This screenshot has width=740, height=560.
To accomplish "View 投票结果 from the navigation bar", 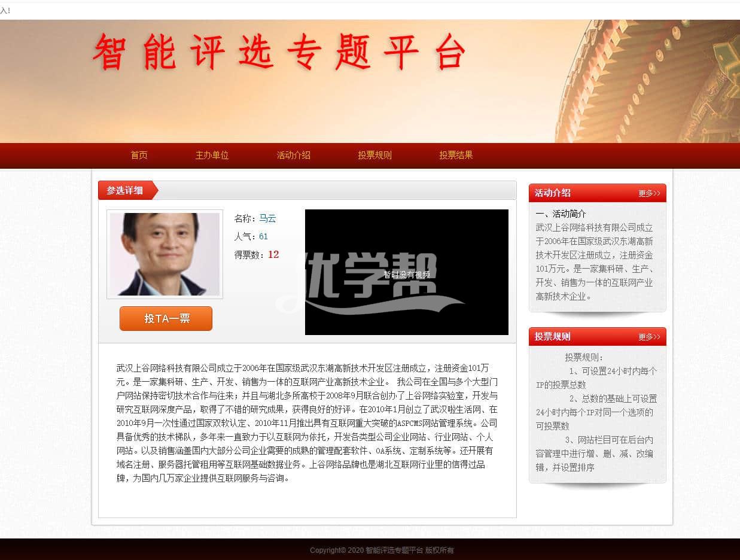I will 456,155.
